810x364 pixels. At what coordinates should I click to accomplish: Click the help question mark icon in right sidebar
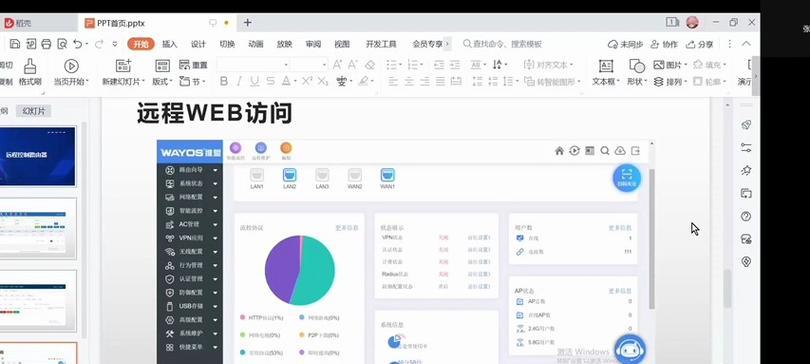point(746,216)
